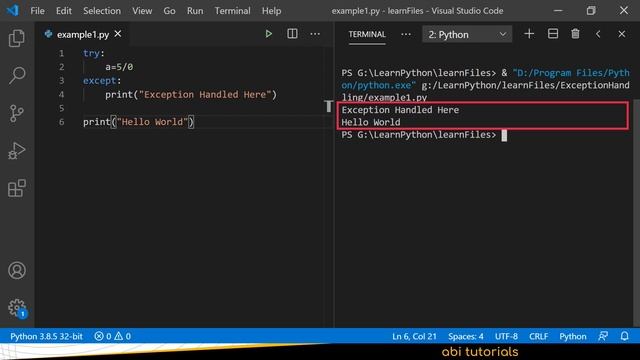The image size is (640, 360).
Task: Click line 2 'a=5/0' in editor
Action: pyautogui.click(x=119, y=67)
